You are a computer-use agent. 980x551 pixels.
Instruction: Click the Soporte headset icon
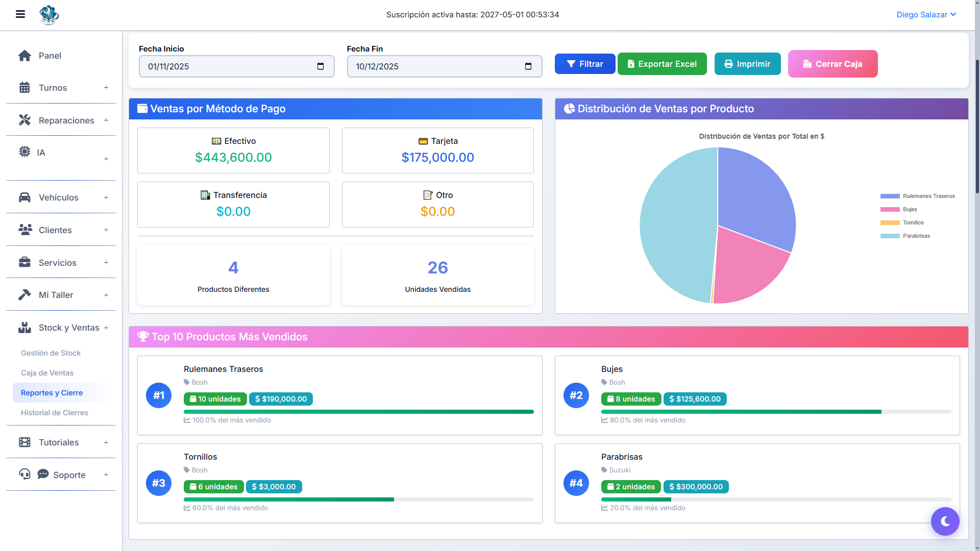[24, 474]
